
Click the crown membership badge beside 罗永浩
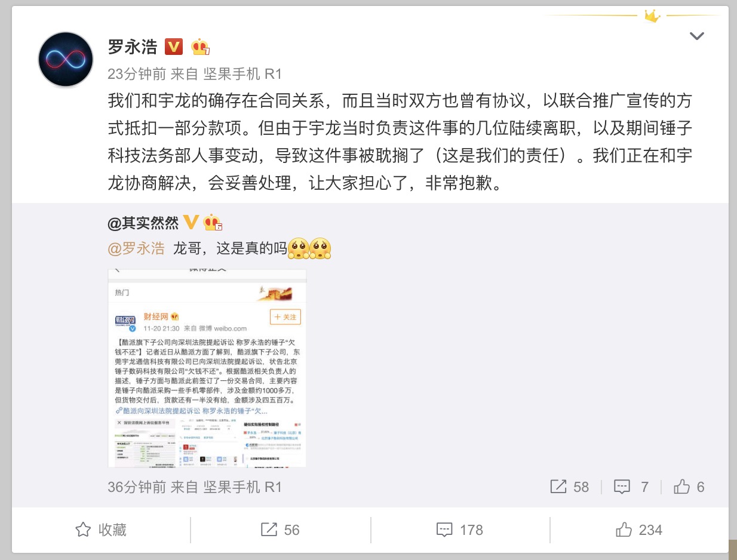tap(200, 47)
